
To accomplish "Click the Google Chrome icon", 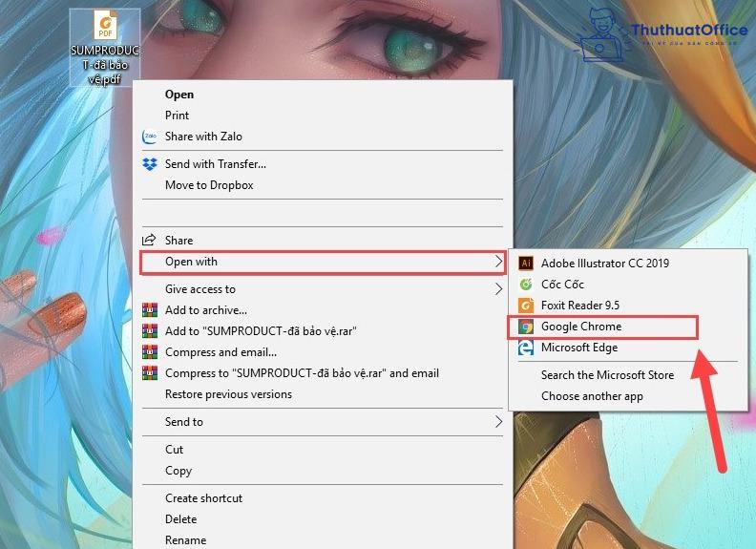I will [x=525, y=327].
